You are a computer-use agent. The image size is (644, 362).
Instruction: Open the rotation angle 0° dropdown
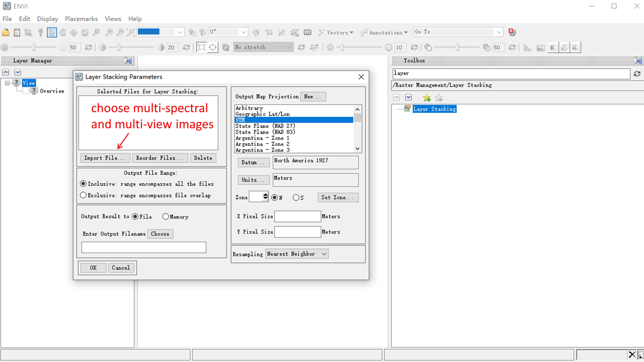click(x=243, y=32)
